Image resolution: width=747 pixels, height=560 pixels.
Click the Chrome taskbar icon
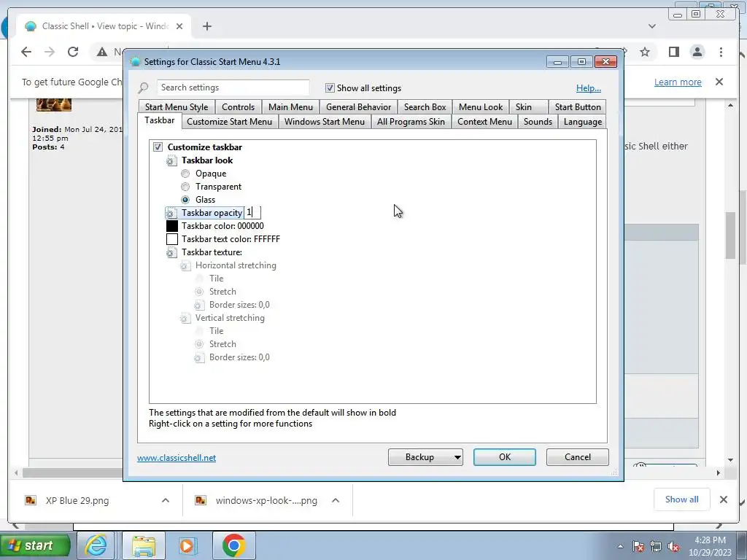coord(233,545)
